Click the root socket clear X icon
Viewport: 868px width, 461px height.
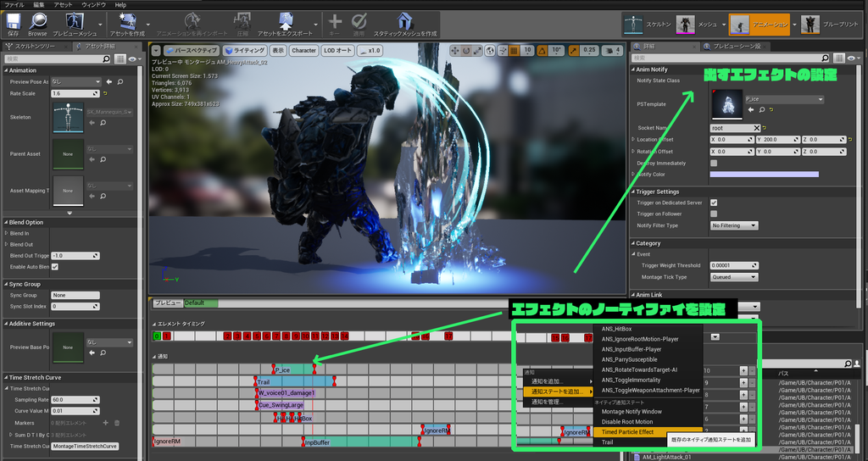[757, 128]
